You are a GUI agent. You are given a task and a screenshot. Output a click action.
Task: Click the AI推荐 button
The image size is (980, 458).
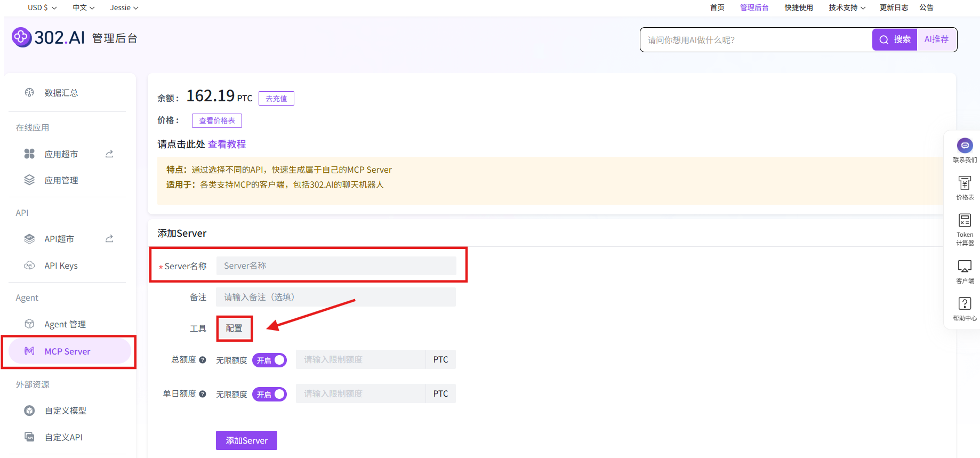point(936,39)
